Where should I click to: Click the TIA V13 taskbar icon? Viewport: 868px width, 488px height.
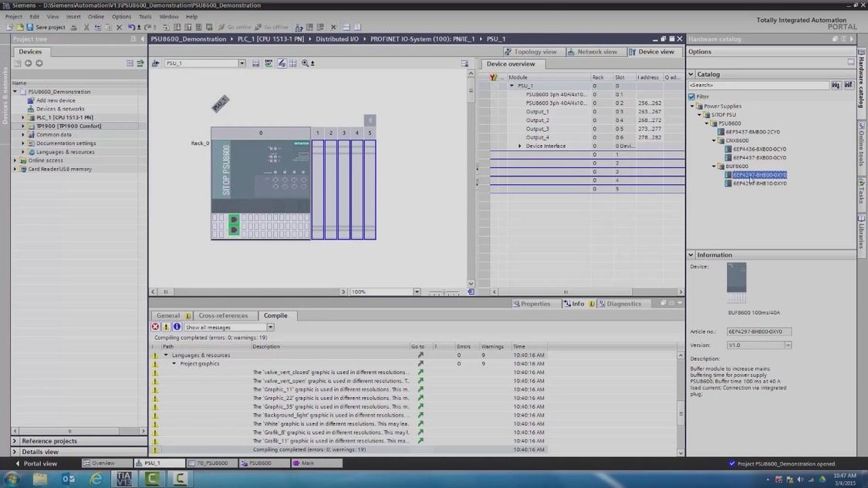tap(123, 479)
